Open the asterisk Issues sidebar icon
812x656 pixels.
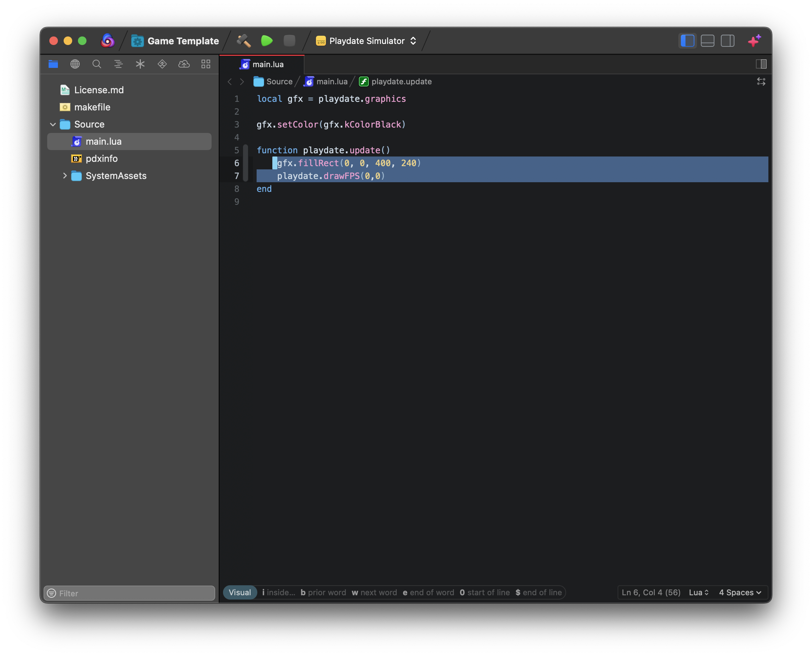click(x=140, y=64)
